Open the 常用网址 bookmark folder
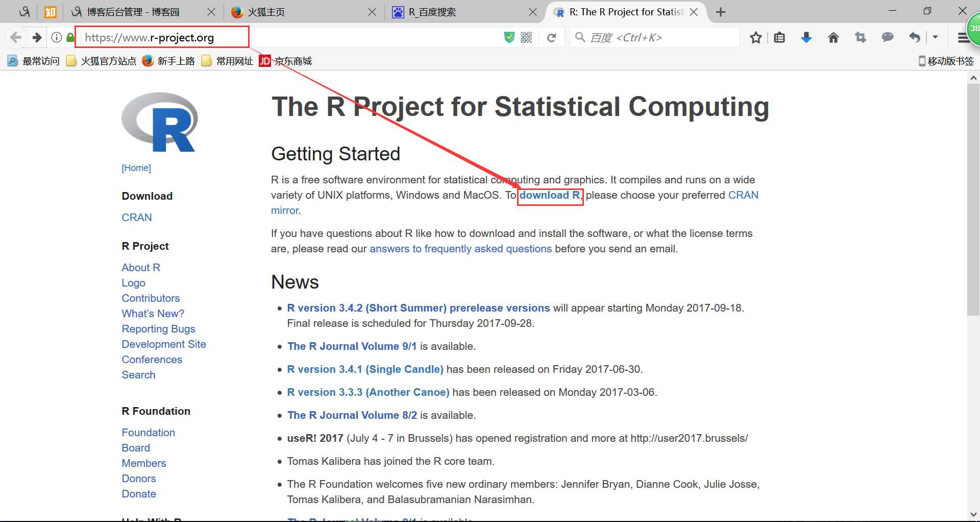Image resolution: width=980 pixels, height=522 pixels. point(228,61)
